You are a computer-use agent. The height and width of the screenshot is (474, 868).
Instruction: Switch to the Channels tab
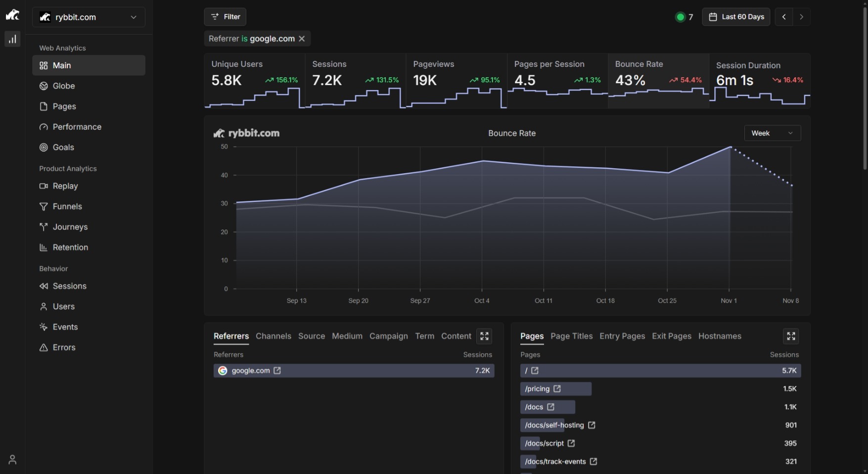(274, 336)
